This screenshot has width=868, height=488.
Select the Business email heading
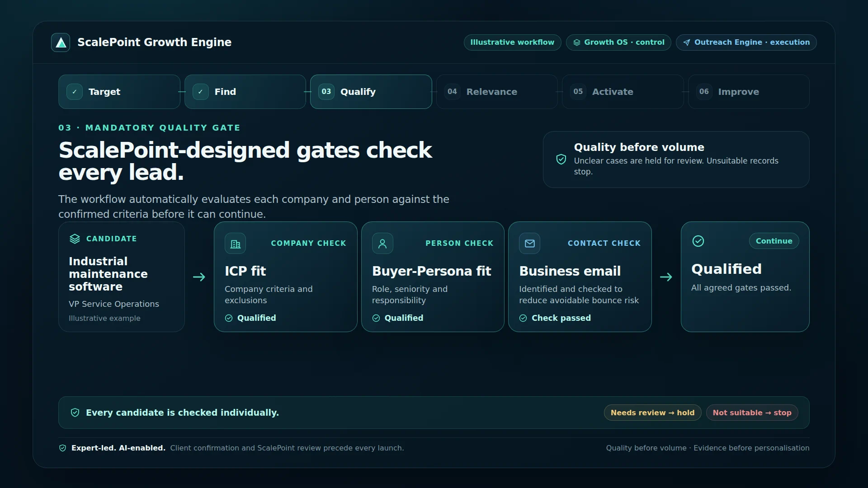pyautogui.click(x=570, y=271)
